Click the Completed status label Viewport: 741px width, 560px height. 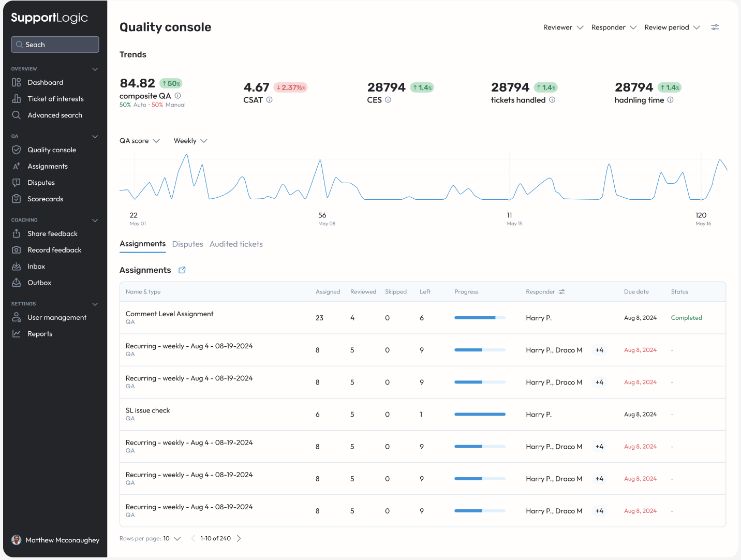686,318
